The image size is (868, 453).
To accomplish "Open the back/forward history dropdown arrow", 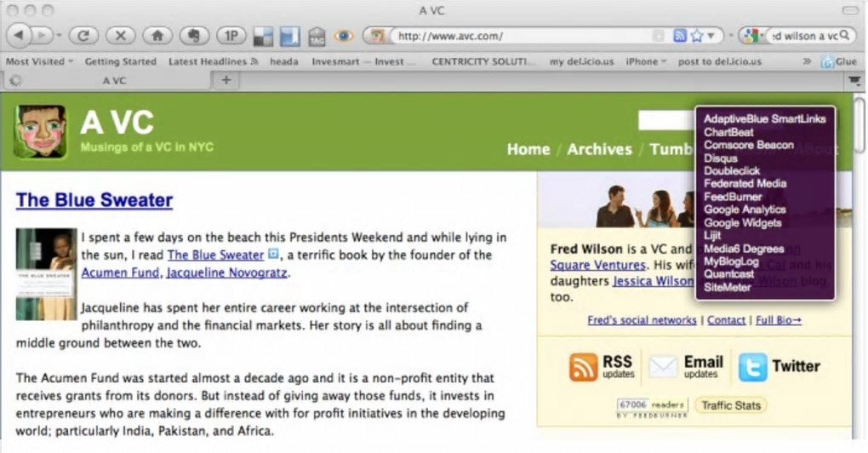I will (59, 36).
